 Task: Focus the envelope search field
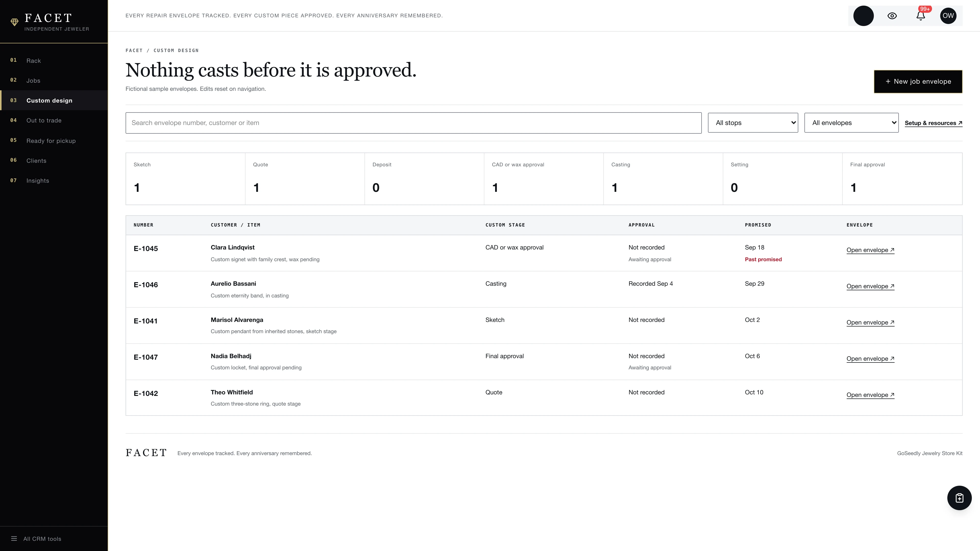[413, 123]
